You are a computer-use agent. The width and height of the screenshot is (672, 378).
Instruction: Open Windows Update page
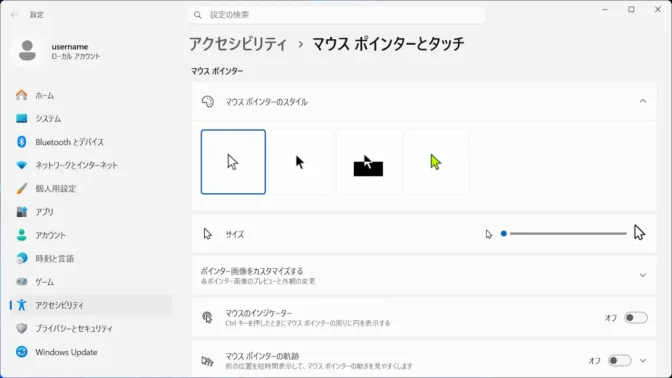click(91, 352)
